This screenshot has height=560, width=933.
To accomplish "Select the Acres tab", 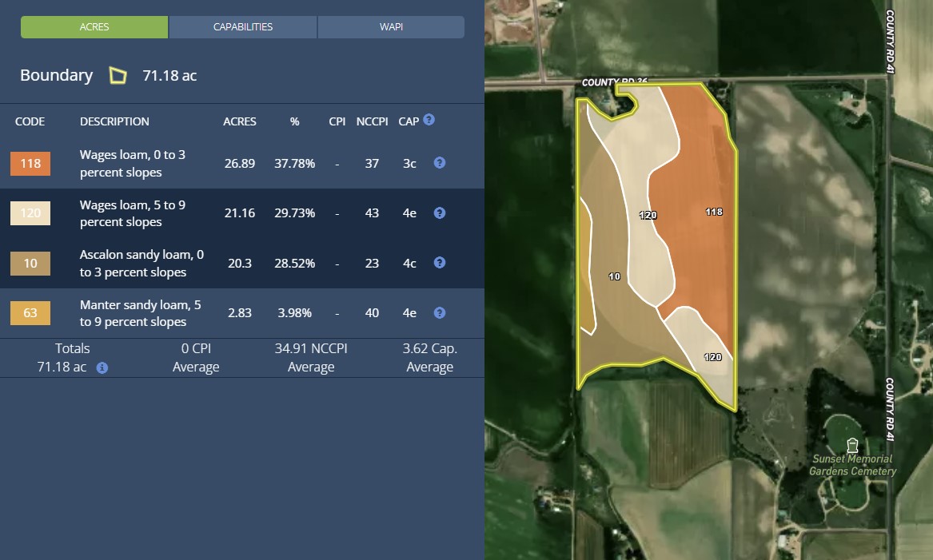I will (x=94, y=27).
